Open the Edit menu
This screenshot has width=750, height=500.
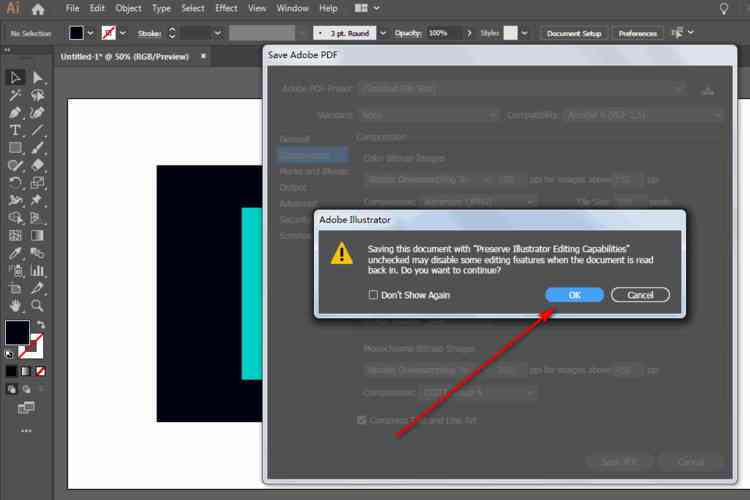coord(97,8)
